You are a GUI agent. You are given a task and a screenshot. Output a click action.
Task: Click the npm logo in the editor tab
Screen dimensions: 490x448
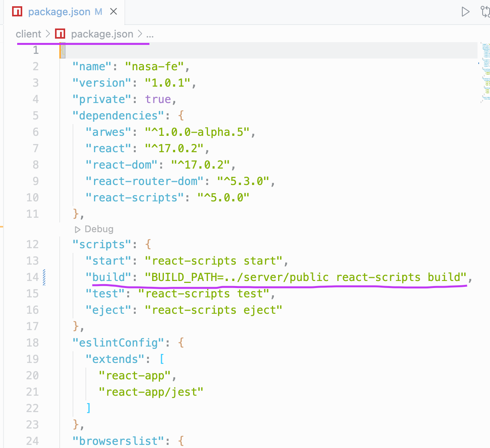(x=17, y=11)
